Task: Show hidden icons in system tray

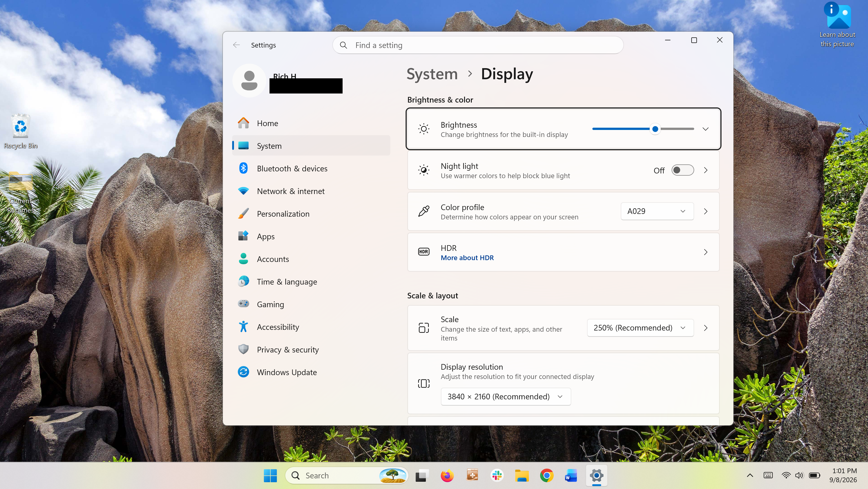Action: click(x=750, y=476)
